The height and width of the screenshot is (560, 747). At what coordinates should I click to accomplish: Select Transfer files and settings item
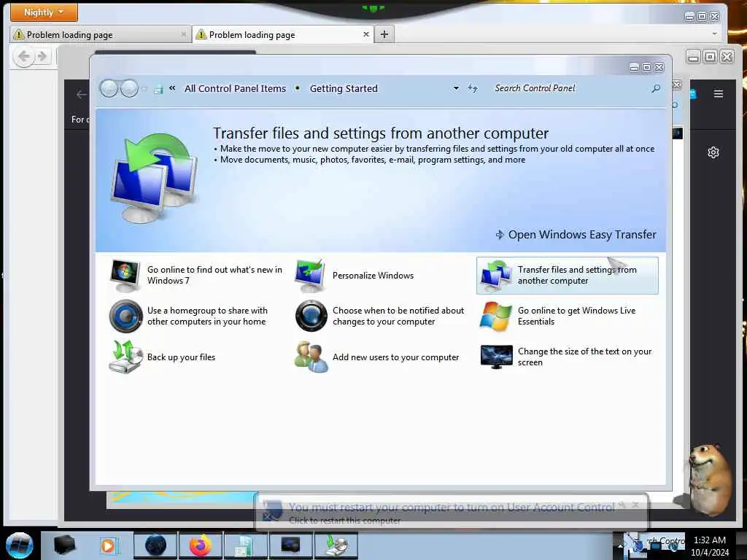568,276
